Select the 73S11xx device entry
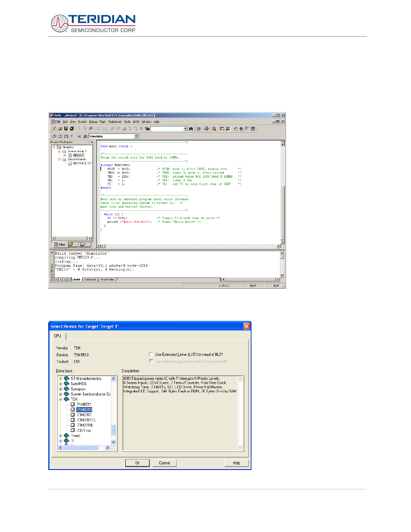The height and width of the screenshot is (532, 411). pos(84,430)
